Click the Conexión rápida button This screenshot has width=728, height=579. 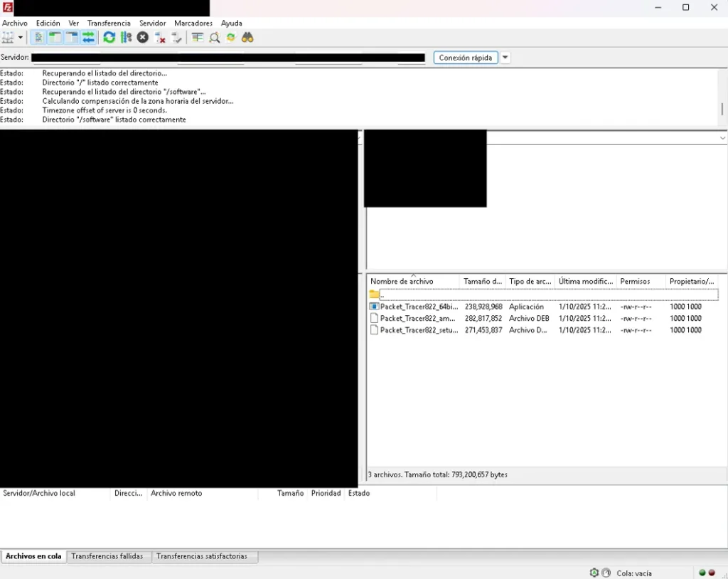(x=466, y=58)
